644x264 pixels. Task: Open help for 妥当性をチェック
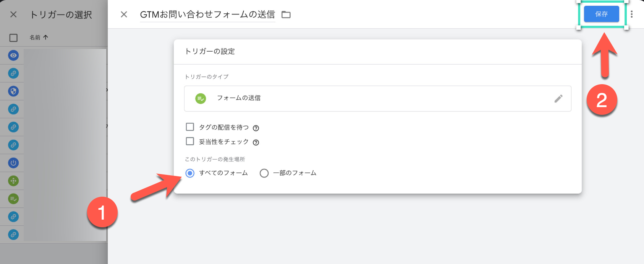256,142
